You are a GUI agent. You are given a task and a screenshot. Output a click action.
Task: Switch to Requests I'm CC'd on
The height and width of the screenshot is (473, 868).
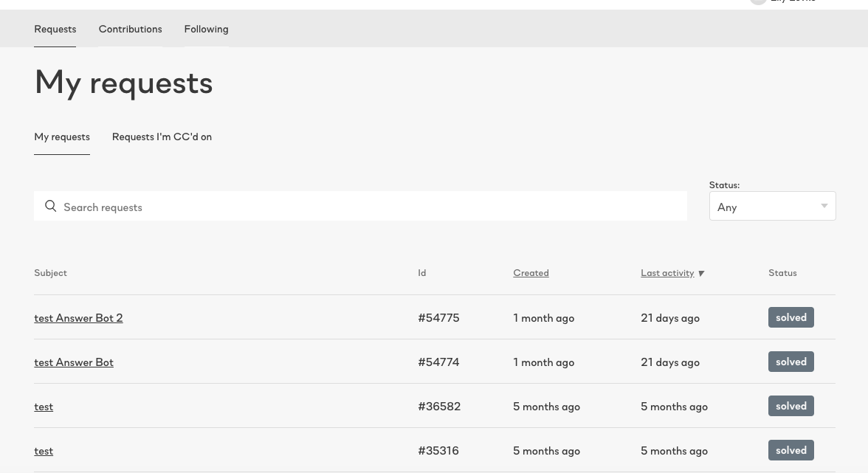(162, 137)
